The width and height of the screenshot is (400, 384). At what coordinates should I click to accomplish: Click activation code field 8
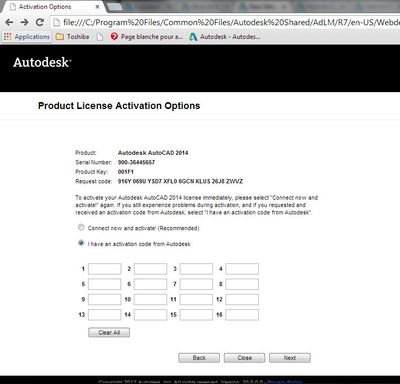coord(242,284)
